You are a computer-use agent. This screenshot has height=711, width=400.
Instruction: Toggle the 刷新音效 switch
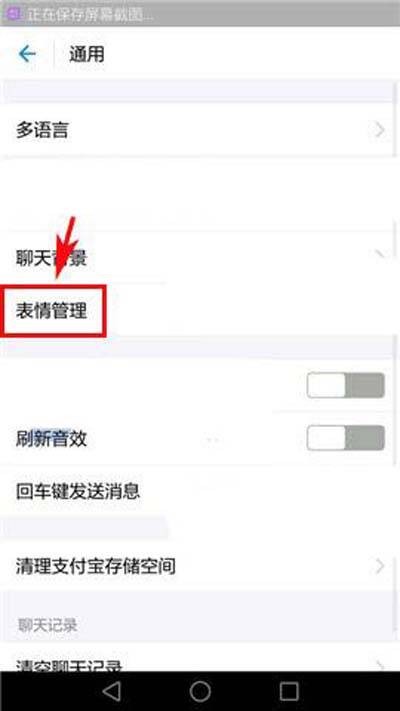coord(346,438)
